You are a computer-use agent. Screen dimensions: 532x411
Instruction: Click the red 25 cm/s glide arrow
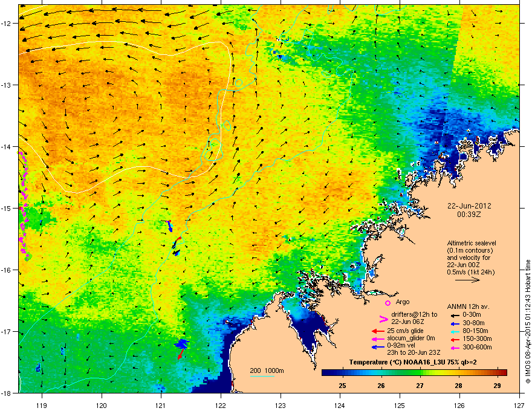coord(378,331)
